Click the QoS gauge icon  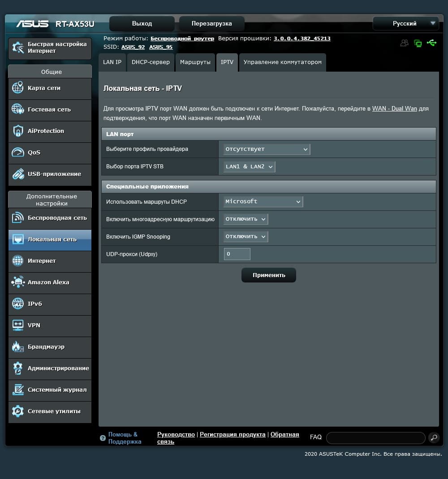click(x=18, y=152)
